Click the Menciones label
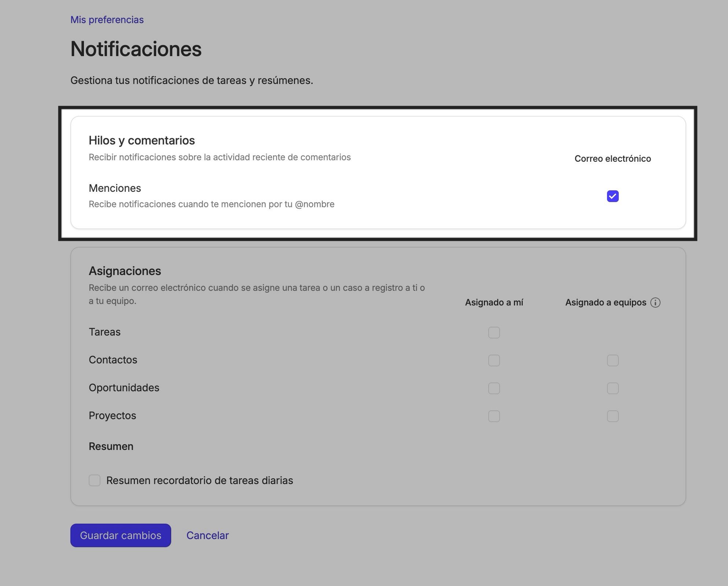 [115, 188]
